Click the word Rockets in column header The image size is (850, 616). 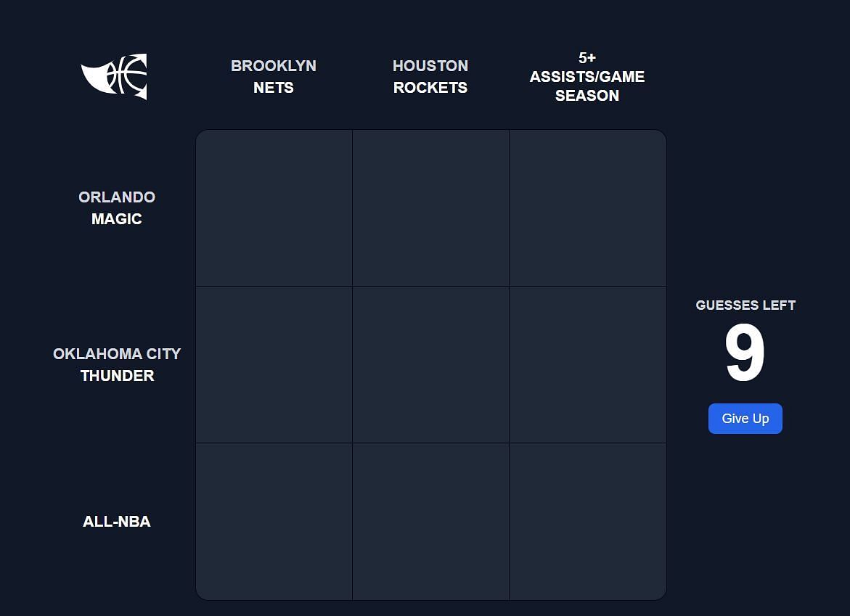[x=430, y=87]
